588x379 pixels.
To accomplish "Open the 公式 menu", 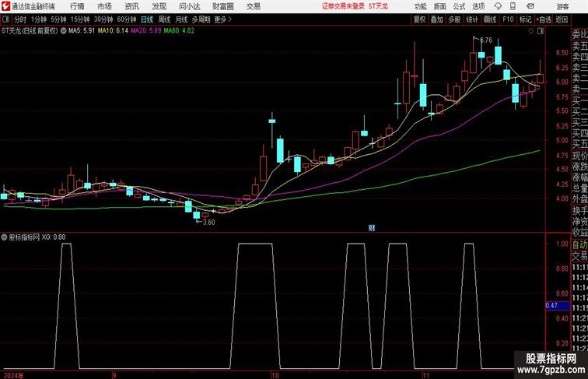I will click(x=459, y=6).
